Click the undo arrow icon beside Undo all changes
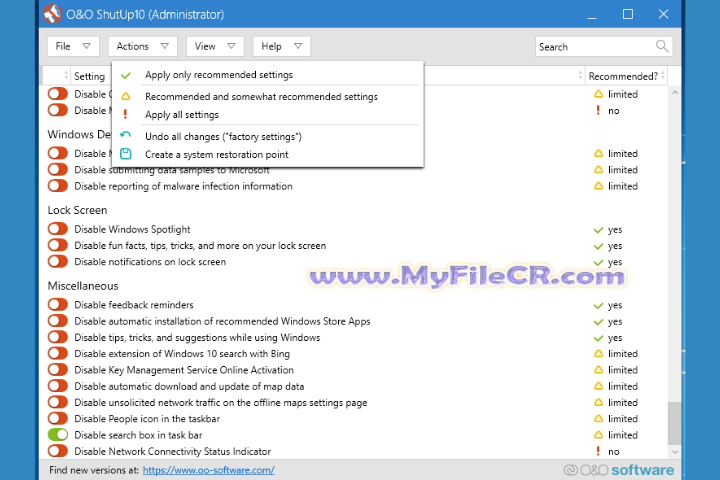 point(125,135)
